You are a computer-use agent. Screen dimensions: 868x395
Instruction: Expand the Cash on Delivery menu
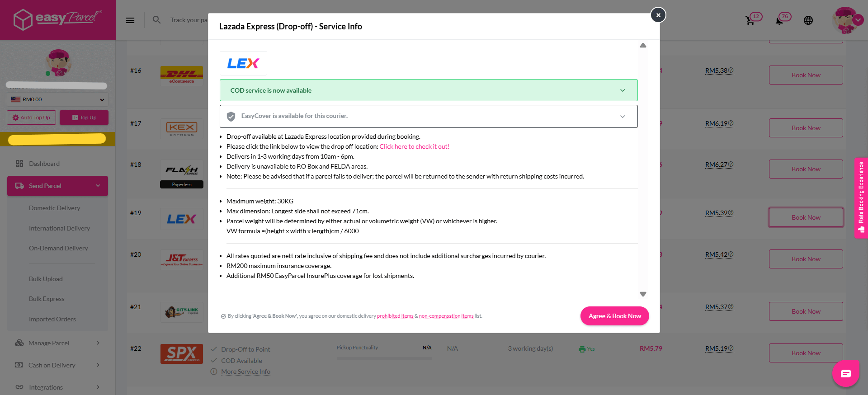coord(57,365)
